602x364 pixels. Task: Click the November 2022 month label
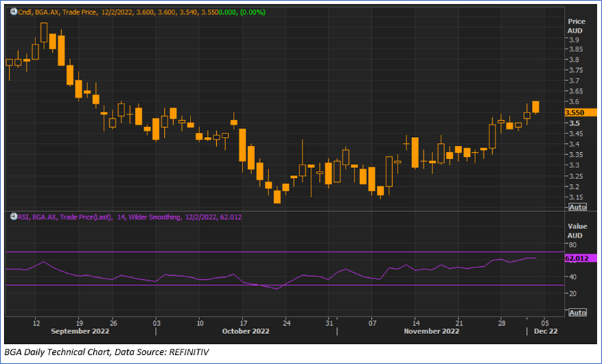click(432, 331)
